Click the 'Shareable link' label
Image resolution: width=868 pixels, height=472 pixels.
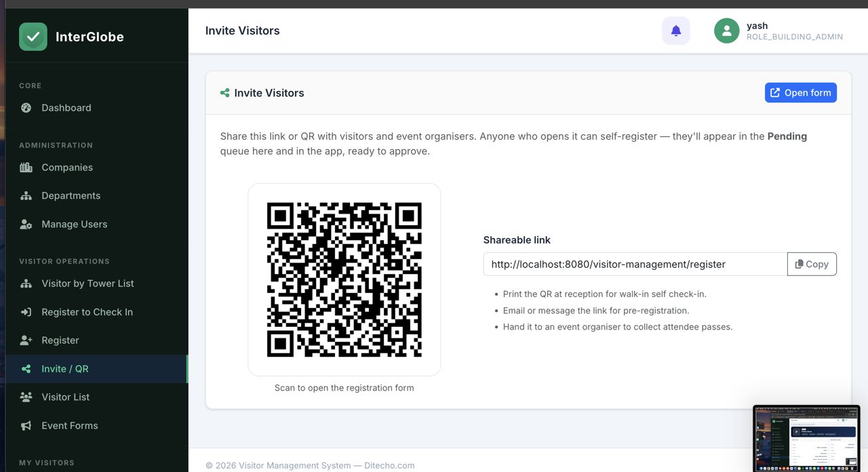tap(517, 240)
